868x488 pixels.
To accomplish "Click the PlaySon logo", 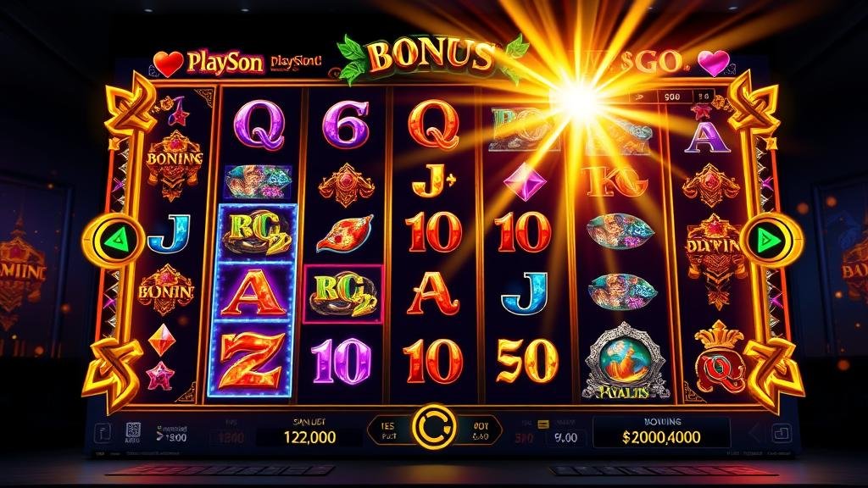I will (224, 63).
